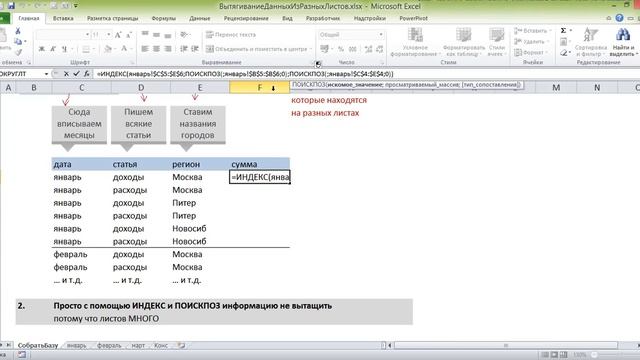Select column M header
The height and width of the screenshot is (360, 640).
(x=556, y=87)
